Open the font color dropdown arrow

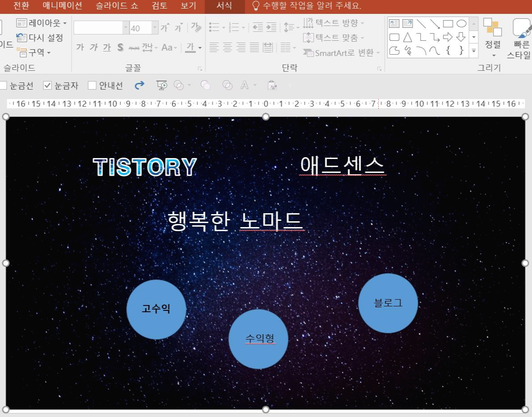point(200,47)
